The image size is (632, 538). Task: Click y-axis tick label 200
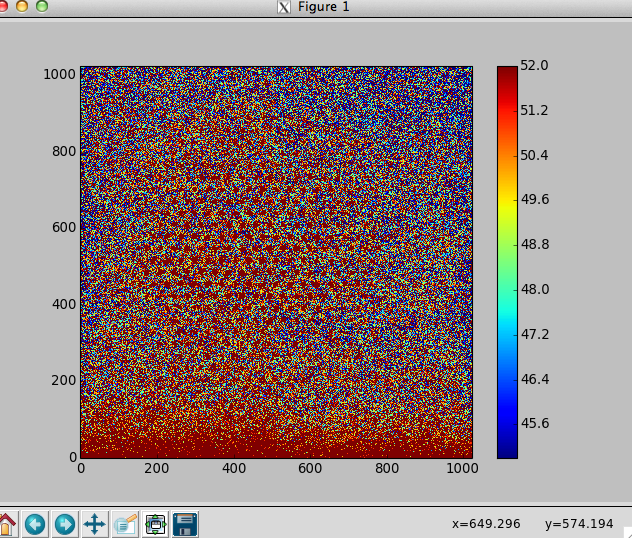point(64,380)
